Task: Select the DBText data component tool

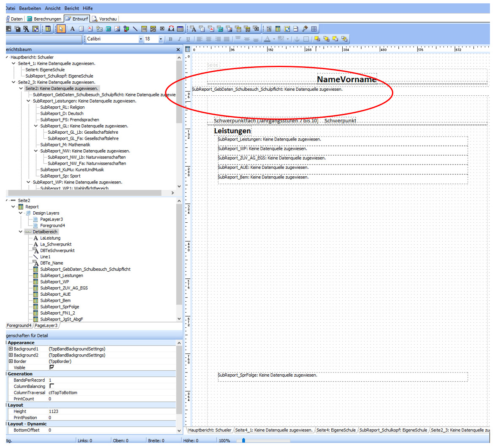Action: (x=193, y=29)
